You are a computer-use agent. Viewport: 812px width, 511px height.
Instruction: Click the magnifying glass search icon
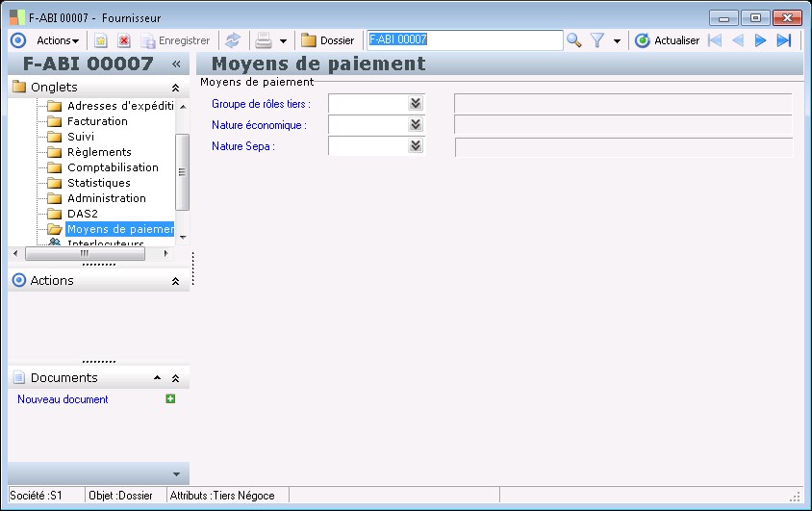coord(573,40)
